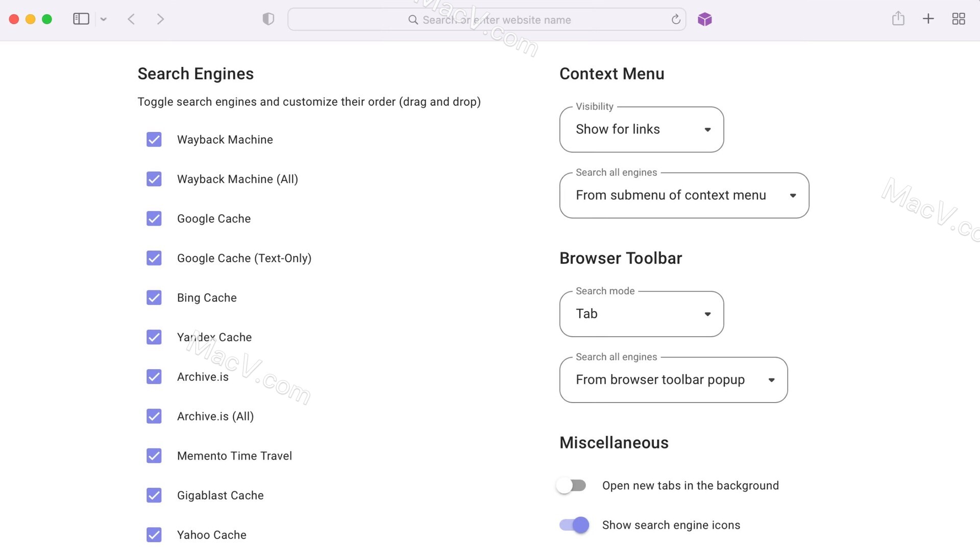Screen dimensions: 980x551
Task: Disable the Yandex Cache checkbox
Action: pyautogui.click(x=154, y=337)
